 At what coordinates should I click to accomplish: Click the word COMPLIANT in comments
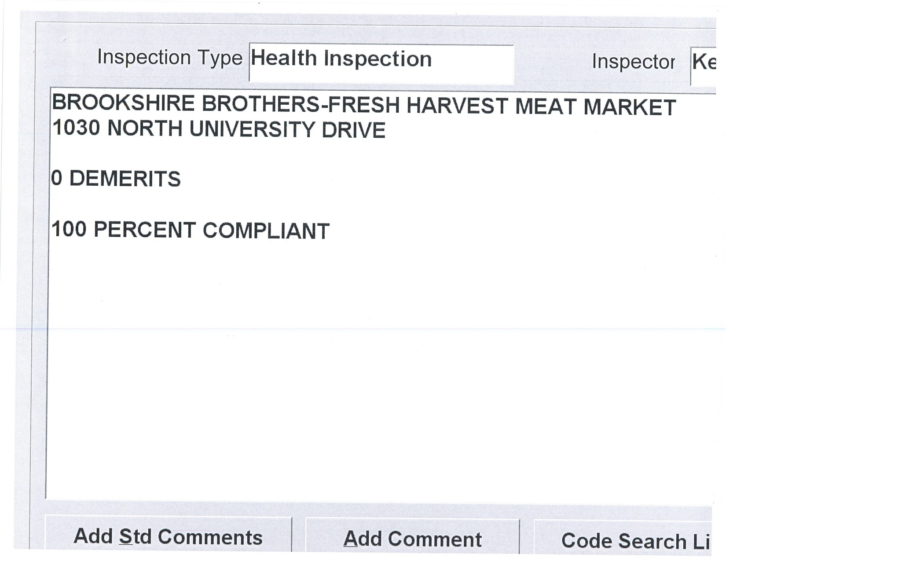coord(266,231)
